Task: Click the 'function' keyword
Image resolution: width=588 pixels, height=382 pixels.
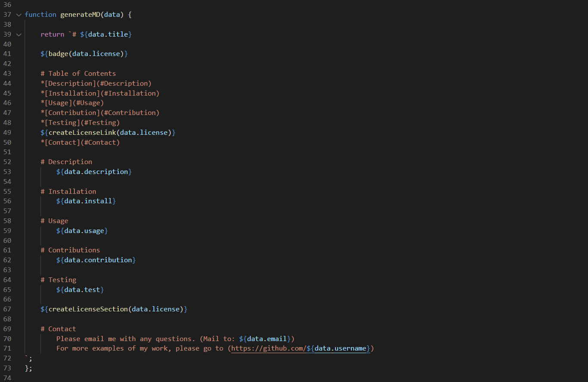Action: (40, 15)
